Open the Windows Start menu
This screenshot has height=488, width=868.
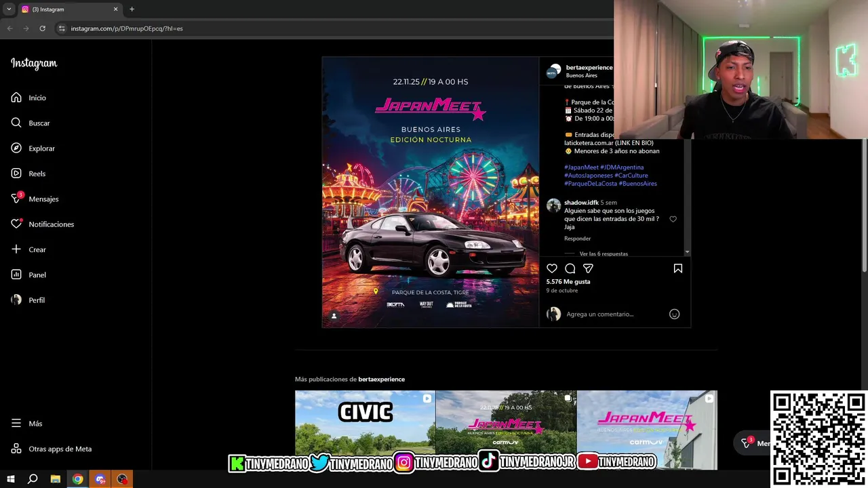tap(11, 479)
